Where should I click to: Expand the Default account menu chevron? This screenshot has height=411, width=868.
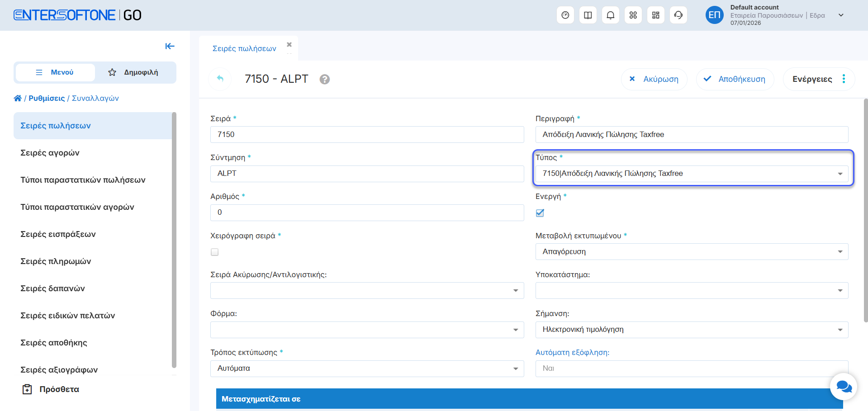(841, 15)
